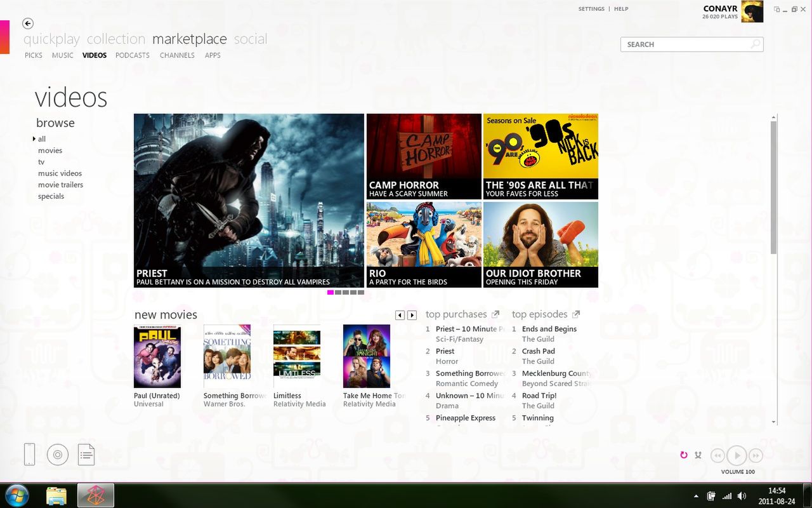The width and height of the screenshot is (812, 508).
Task: Open Settings link
Action: (x=591, y=9)
